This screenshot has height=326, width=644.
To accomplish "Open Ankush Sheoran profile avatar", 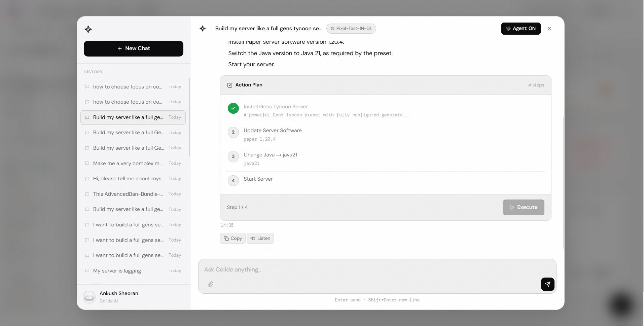I will click(89, 297).
